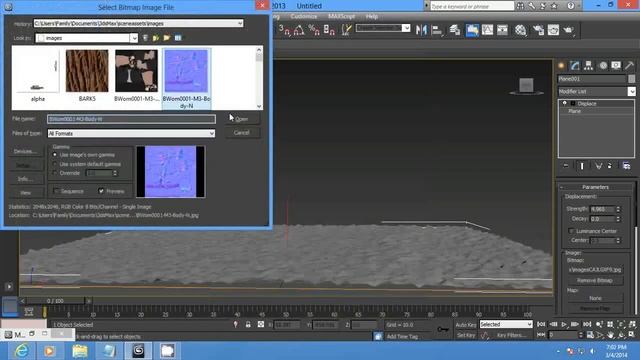Click Pin Stack icon

pyautogui.click(x=565, y=166)
